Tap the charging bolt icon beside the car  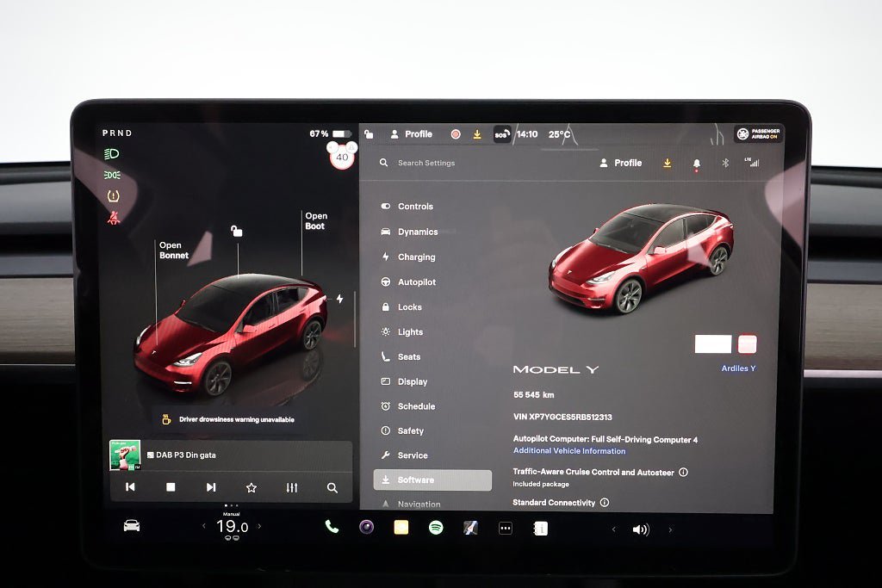(x=339, y=299)
